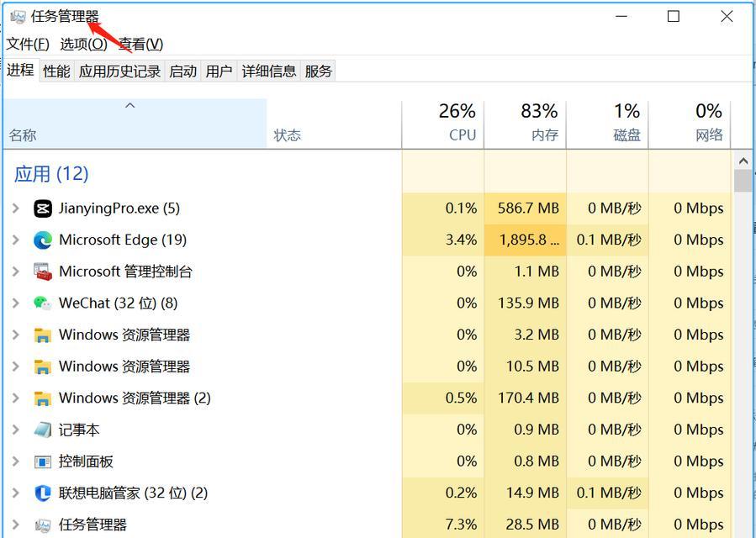The image size is (756, 538).
Task: Click the 170.4 MB memory value
Action: 528,398
